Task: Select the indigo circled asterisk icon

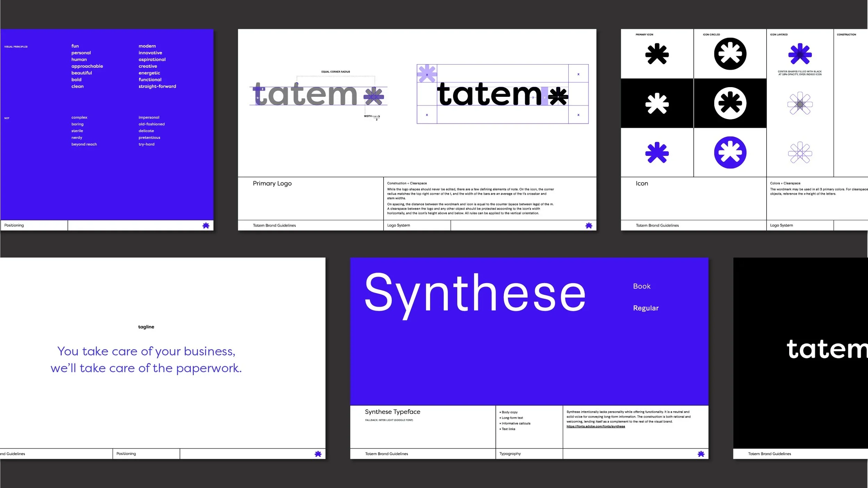Action: coord(730,153)
